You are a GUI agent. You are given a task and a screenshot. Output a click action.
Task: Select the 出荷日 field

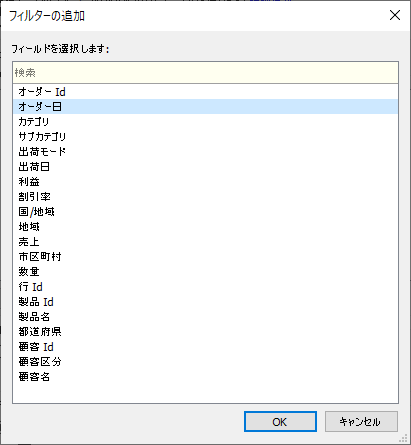[205, 167]
